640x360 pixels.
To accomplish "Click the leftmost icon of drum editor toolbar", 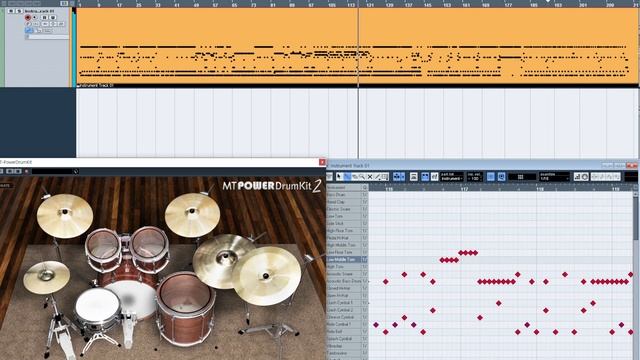I will (329, 177).
